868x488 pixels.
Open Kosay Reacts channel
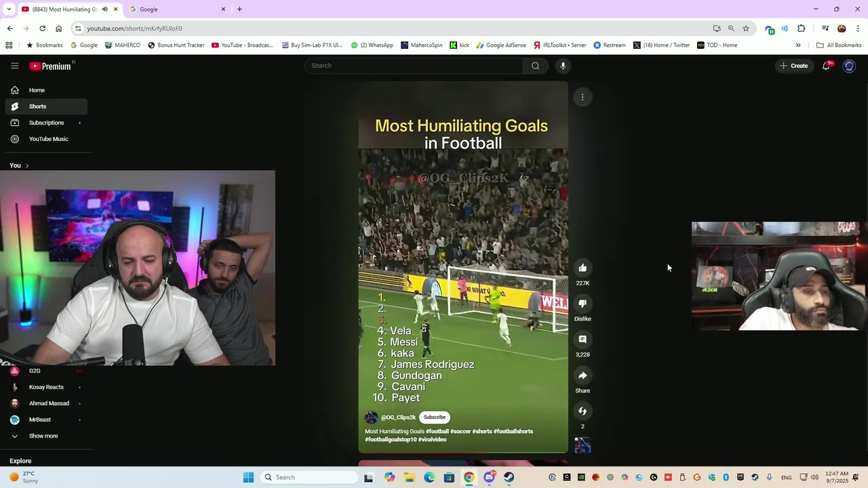[46, 387]
